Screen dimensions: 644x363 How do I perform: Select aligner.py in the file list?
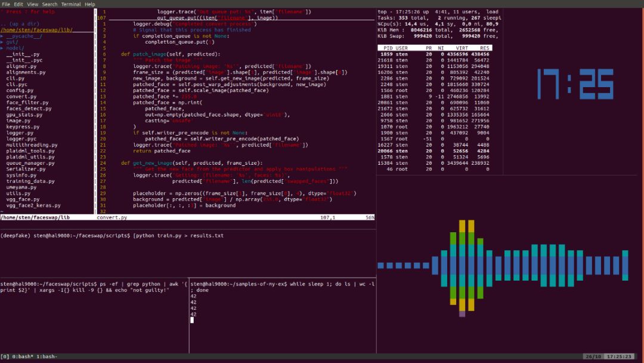(x=21, y=66)
